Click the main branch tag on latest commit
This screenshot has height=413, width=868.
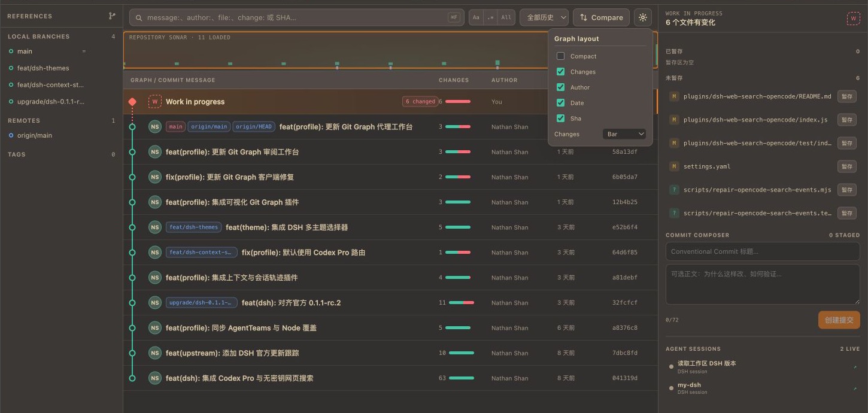click(175, 127)
